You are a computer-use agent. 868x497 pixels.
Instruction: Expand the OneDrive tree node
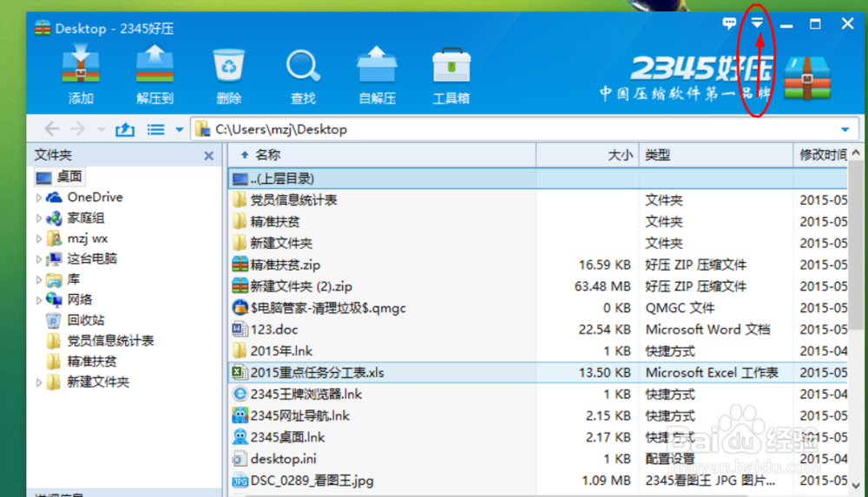tap(38, 197)
